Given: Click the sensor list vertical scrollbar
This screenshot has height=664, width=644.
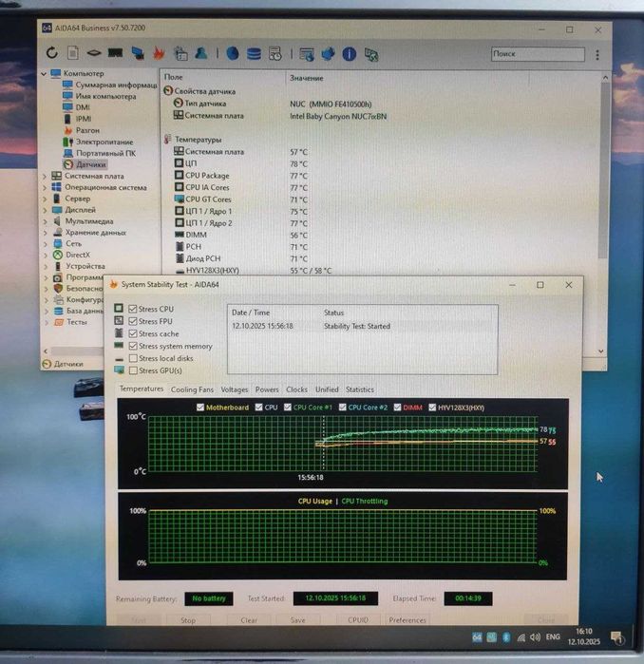Looking at the screenshot, I should coord(604,169).
